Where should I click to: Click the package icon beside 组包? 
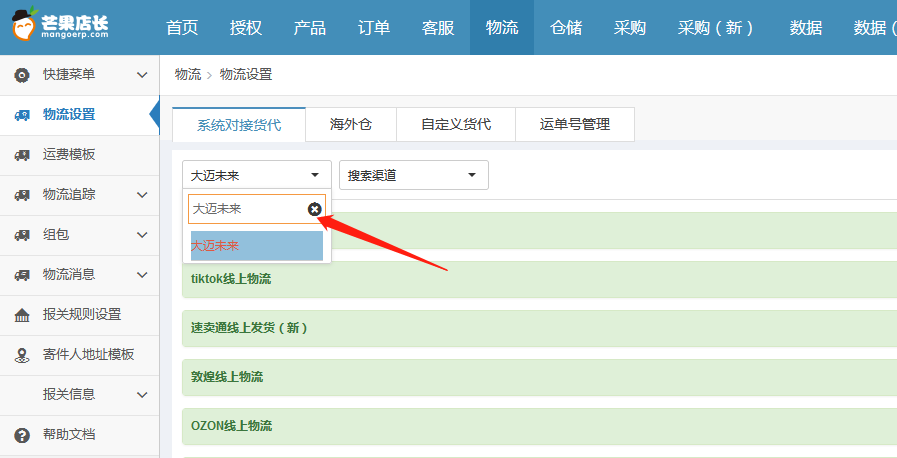click(x=22, y=235)
